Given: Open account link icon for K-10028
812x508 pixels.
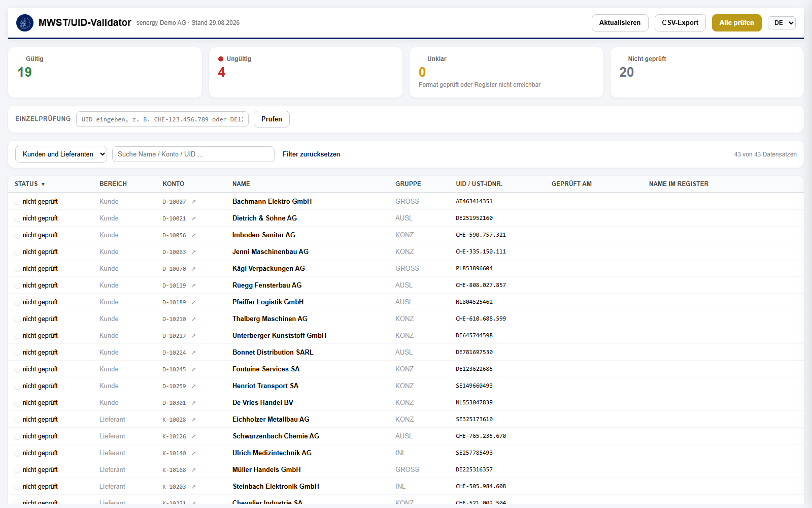Looking at the screenshot, I should tap(193, 420).
